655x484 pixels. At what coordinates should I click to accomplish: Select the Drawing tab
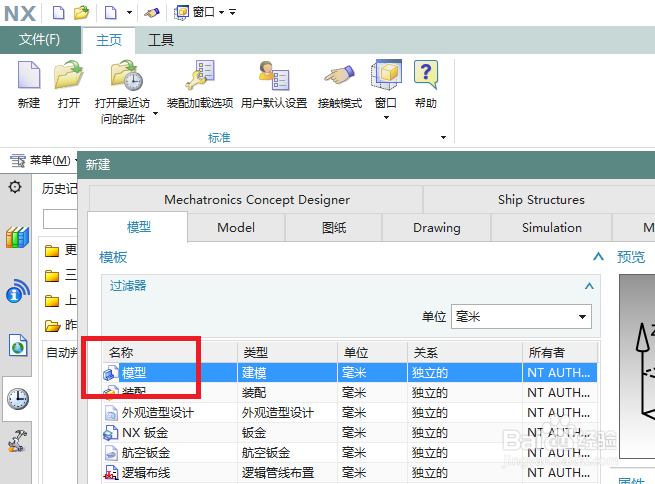[x=437, y=228]
